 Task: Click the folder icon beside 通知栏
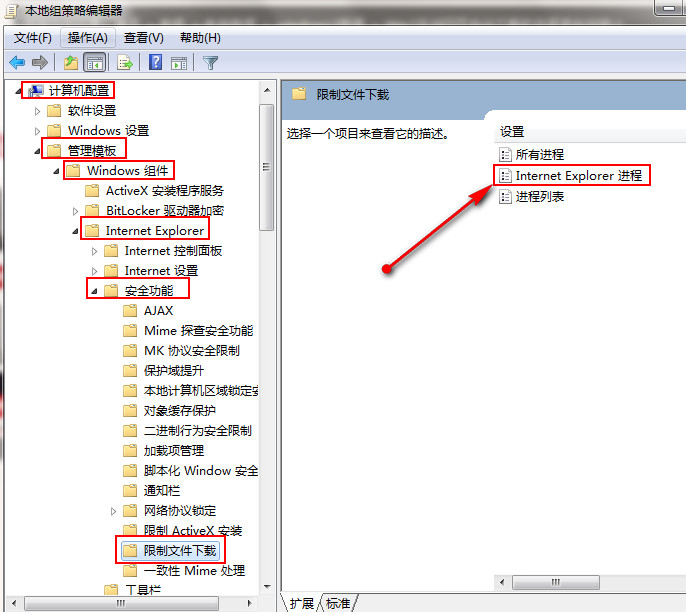click(x=130, y=491)
